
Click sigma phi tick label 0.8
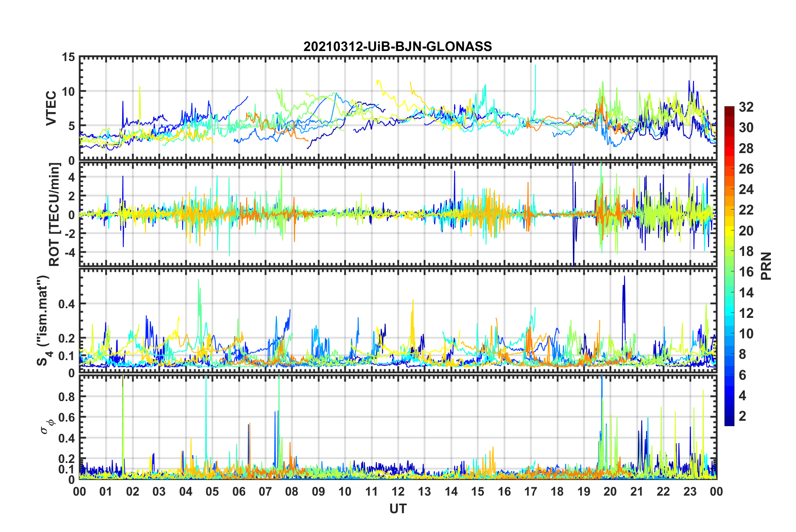click(x=67, y=396)
